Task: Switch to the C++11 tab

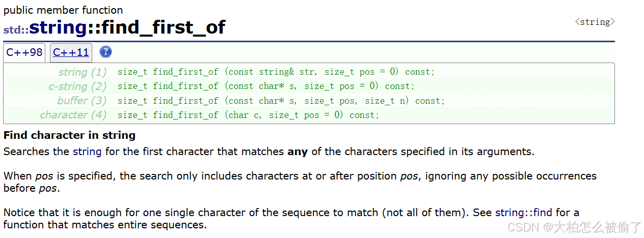Action: tap(71, 52)
